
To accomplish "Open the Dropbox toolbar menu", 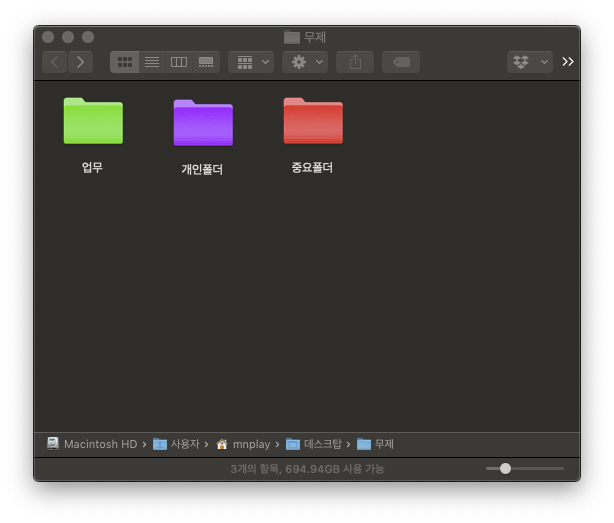I will pos(530,62).
